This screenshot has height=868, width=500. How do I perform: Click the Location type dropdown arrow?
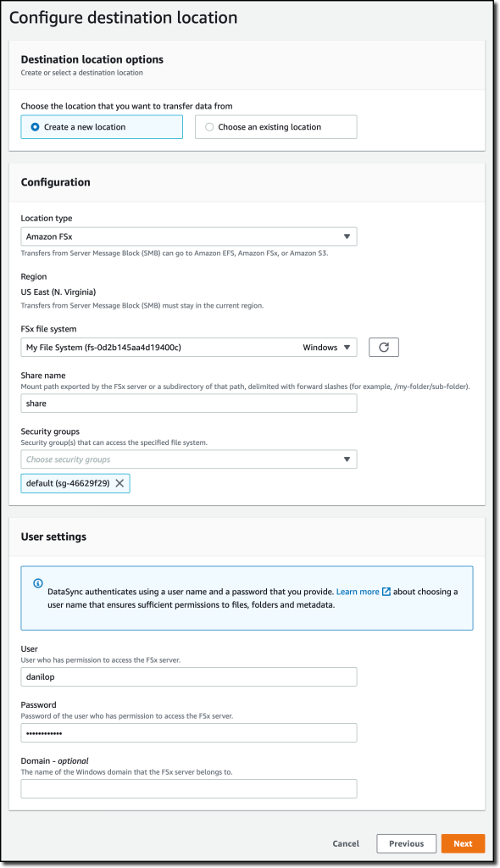click(347, 236)
